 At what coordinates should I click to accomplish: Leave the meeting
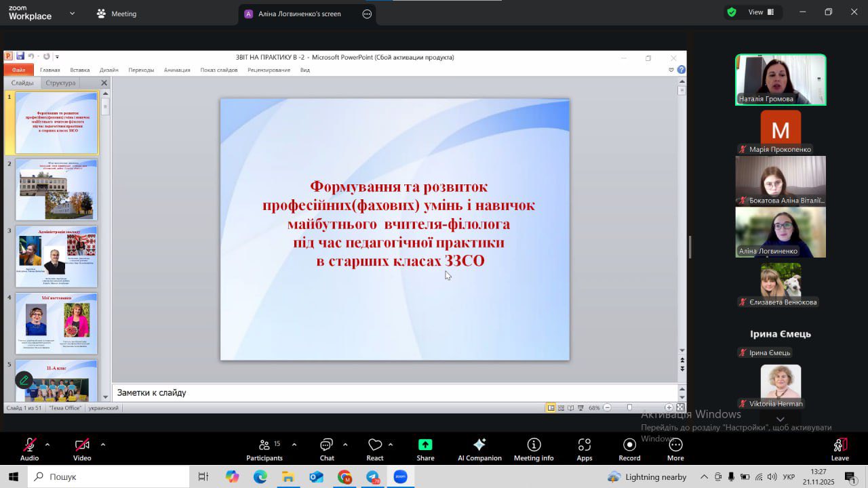(x=840, y=449)
